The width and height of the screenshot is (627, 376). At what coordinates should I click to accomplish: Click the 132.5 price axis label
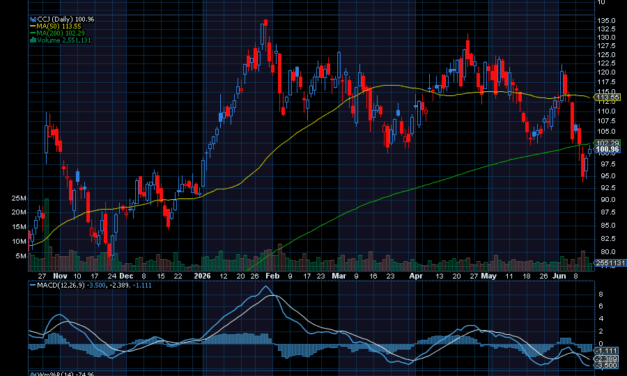(606, 29)
